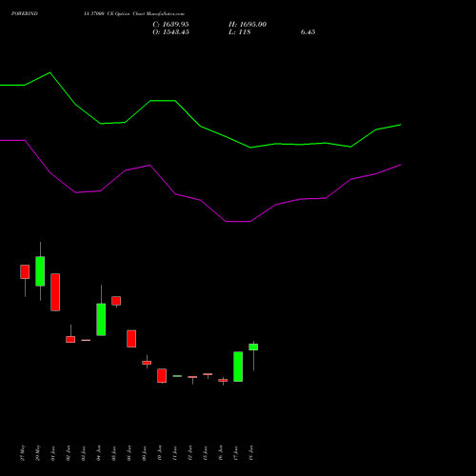
Task: Click the purple lower band line
Action: 200,200
